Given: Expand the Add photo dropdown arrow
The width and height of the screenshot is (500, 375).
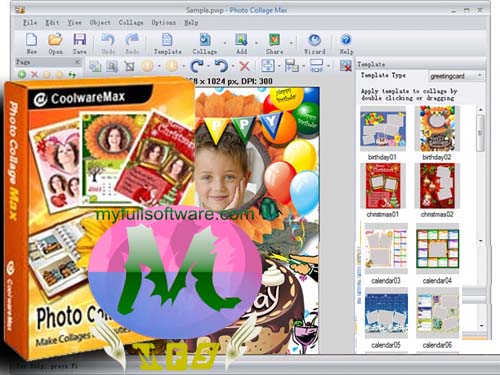Looking at the screenshot, I should (x=256, y=43).
